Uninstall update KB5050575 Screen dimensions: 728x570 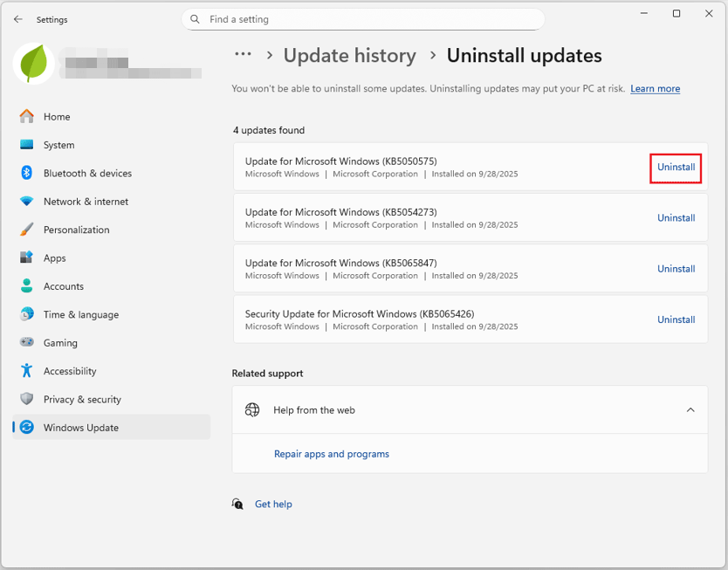click(676, 167)
